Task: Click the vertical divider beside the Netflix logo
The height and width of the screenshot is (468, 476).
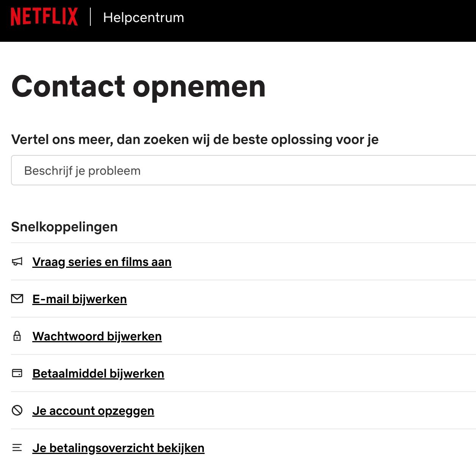Action: click(90, 17)
